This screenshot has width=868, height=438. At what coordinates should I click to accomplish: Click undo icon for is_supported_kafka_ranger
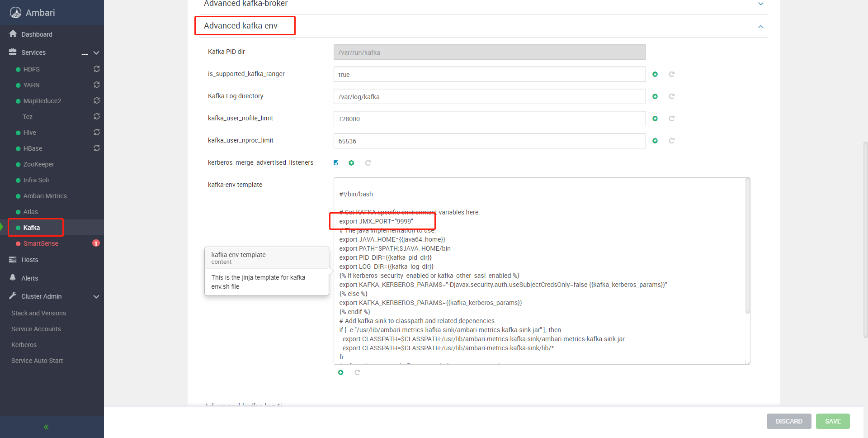coord(672,74)
